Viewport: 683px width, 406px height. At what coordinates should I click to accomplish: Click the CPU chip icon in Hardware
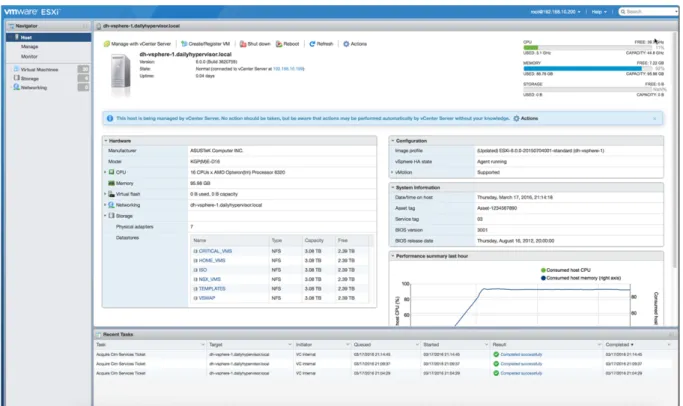click(x=112, y=172)
